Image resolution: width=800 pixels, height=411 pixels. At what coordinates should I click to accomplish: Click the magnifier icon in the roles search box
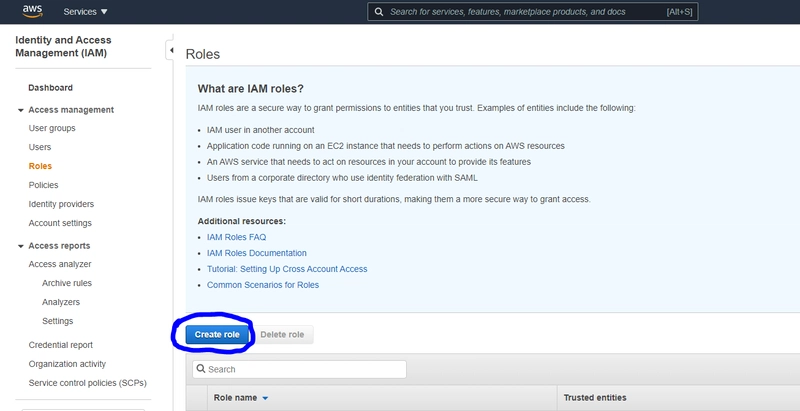pos(200,369)
